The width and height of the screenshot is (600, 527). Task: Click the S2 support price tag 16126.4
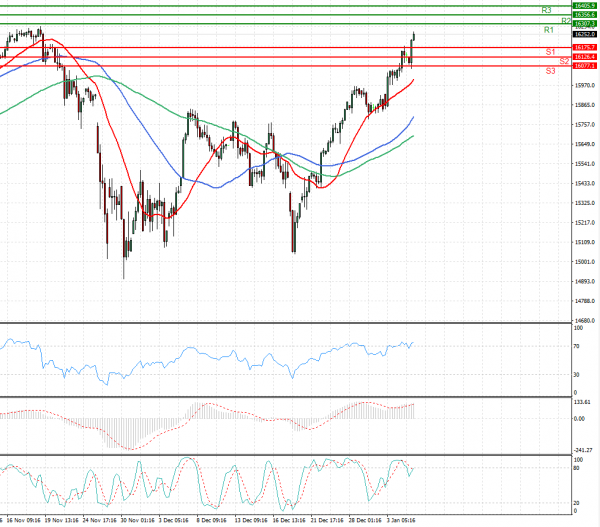click(584, 57)
